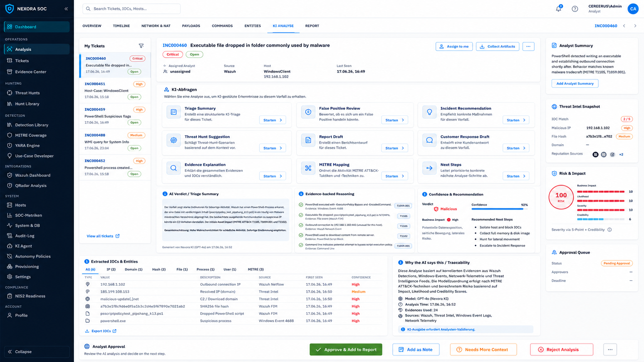Click the confidence 92% progress bar
Viewport: 644px width, 362px height.
pos(500,209)
